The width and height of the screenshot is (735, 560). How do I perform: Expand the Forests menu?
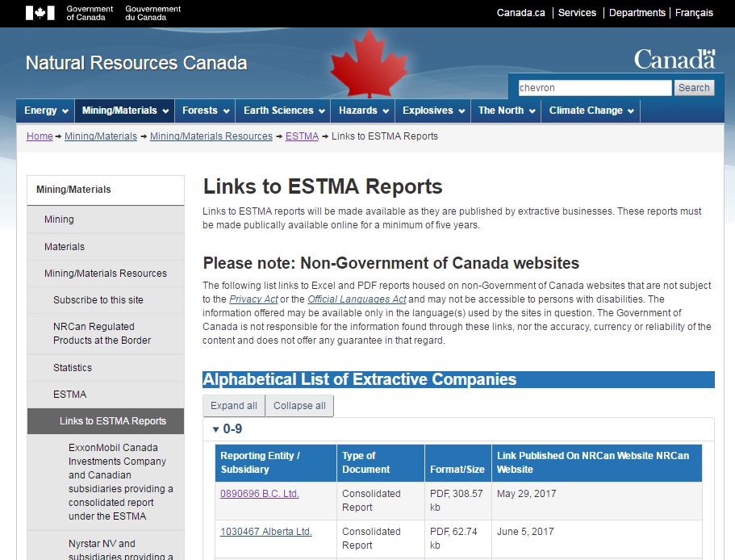tap(205, 111)
